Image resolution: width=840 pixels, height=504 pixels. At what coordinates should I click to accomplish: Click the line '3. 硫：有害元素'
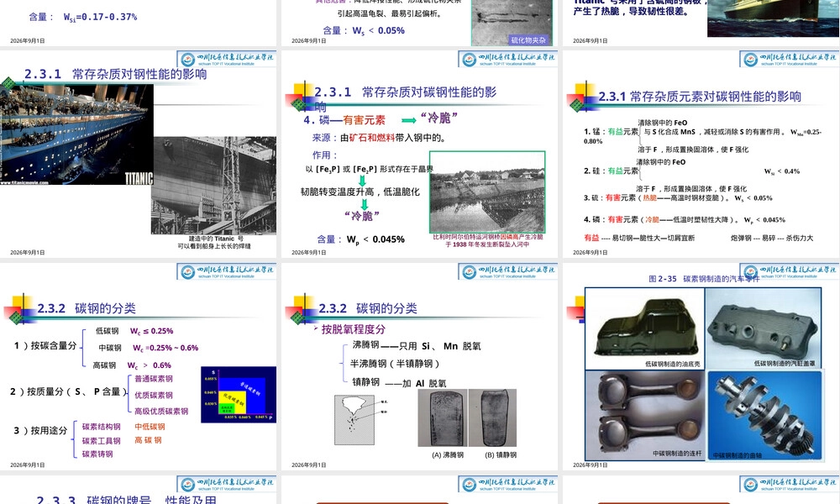[678, 198]
